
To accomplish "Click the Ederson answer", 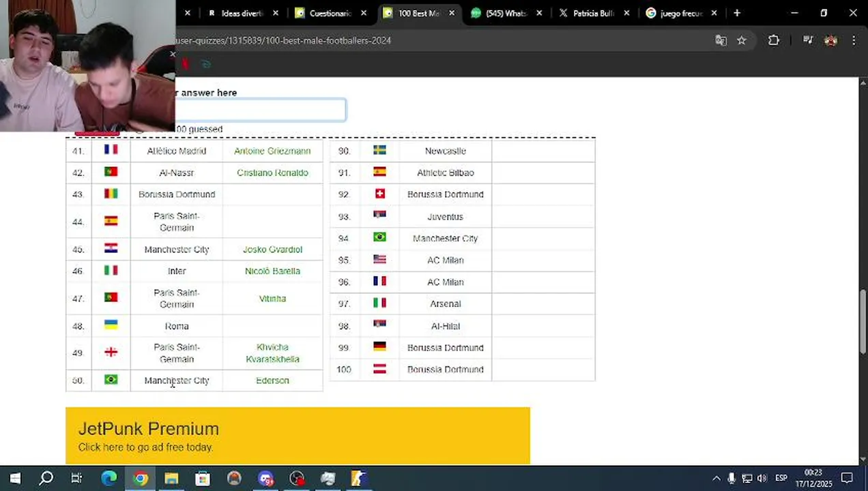I will (x=272, y=380).
